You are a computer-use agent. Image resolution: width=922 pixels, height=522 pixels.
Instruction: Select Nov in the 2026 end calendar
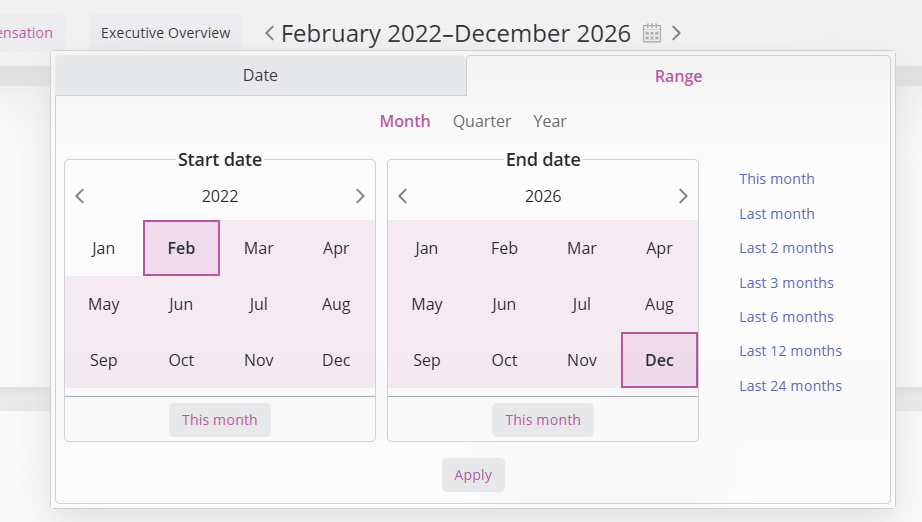tap(582, 360)
